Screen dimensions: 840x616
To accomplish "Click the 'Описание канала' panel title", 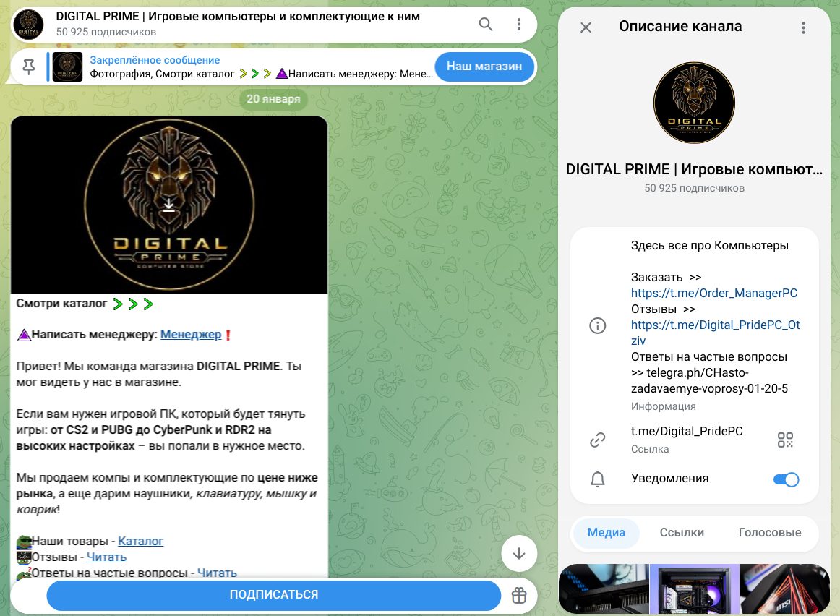I will [x=680, y=26].
